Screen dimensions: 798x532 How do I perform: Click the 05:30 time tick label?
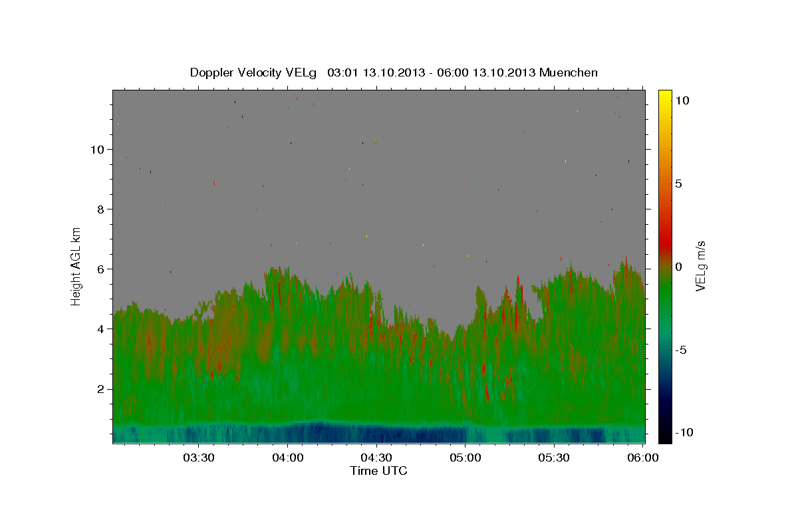coord(554,458)
